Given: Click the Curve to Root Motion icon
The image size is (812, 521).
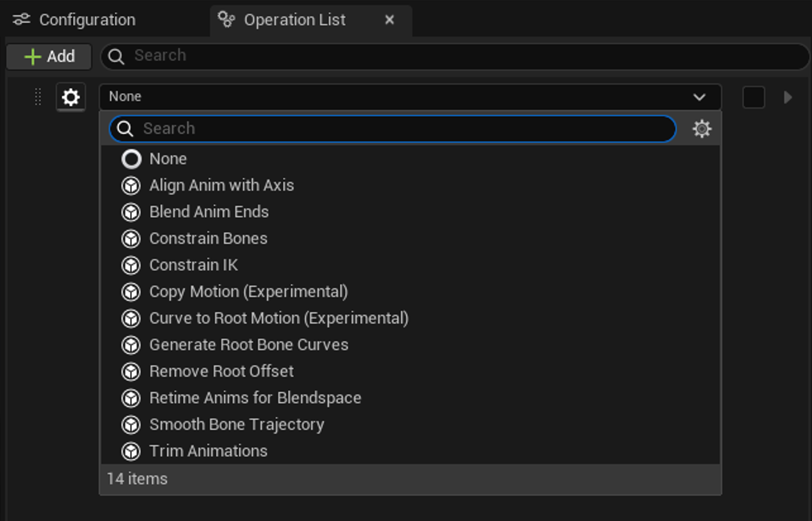Looking at the screenshot, I should click(x=131, y=318).
